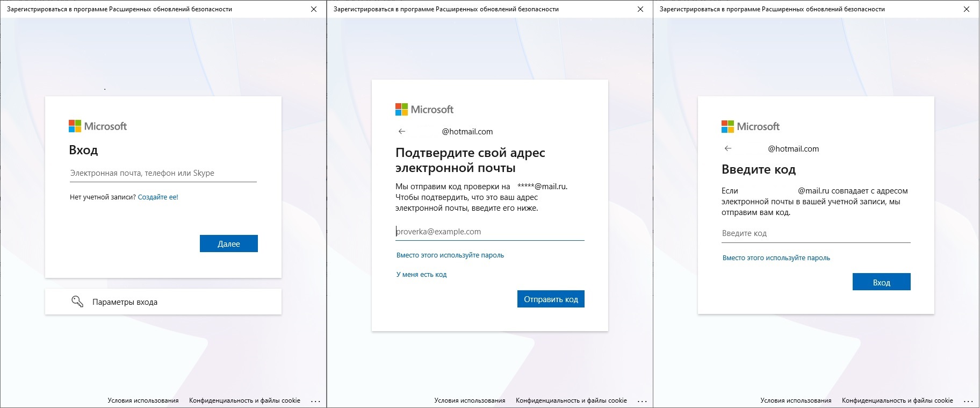Close the middle Подтвердите window
Viewport: 980px width, 408px height.
[640, 9]
